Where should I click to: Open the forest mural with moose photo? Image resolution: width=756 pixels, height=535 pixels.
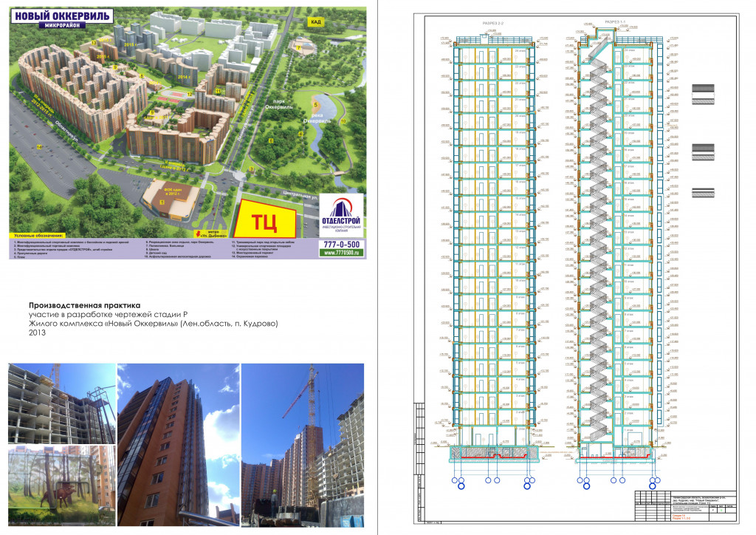tap(62, 485)
